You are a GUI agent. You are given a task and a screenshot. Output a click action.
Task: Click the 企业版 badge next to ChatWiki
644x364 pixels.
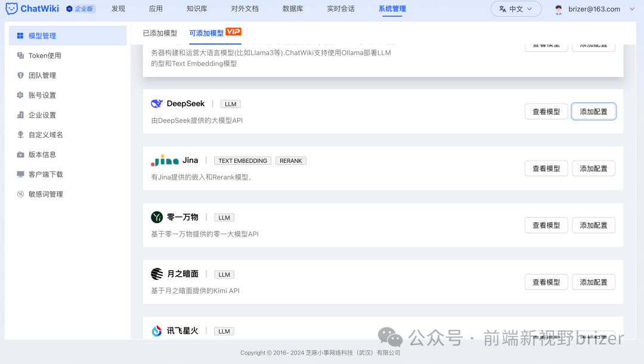click(x=80, y=9)
